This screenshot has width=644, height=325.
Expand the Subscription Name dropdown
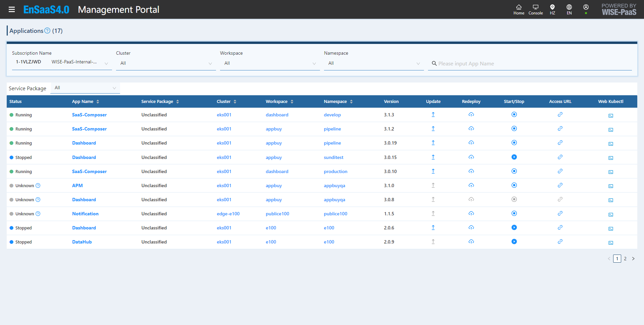tap(62, 63)
